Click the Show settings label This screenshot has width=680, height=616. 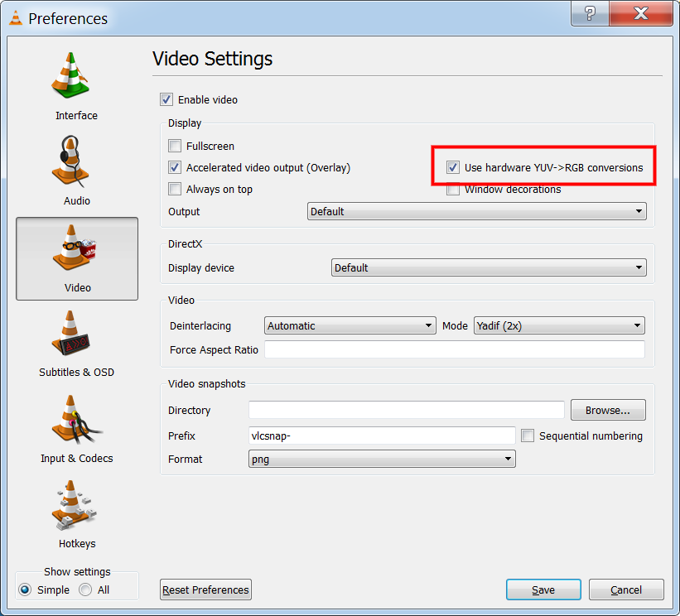[x=77, y=572]
